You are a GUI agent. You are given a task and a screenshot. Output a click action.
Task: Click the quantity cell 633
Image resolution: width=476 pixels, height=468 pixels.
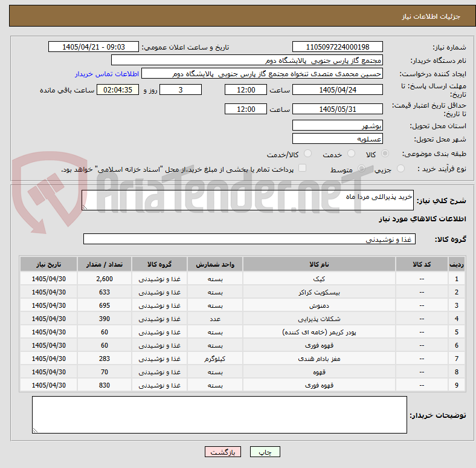tap(105, 292)
